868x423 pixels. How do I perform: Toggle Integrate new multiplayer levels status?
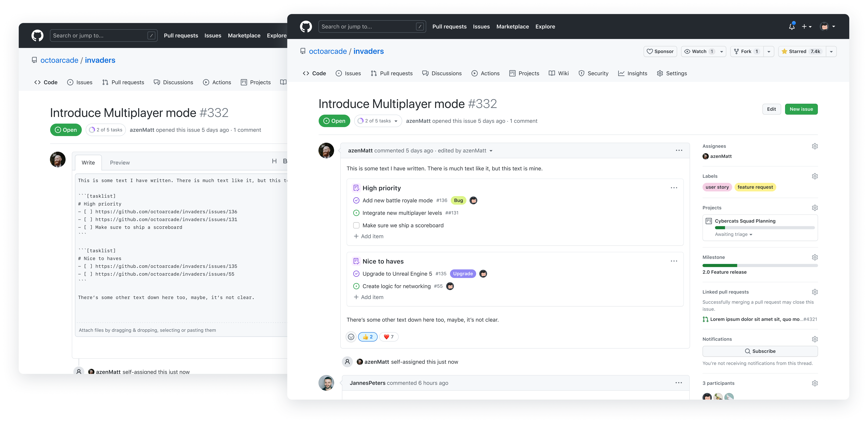coord(356,213)
